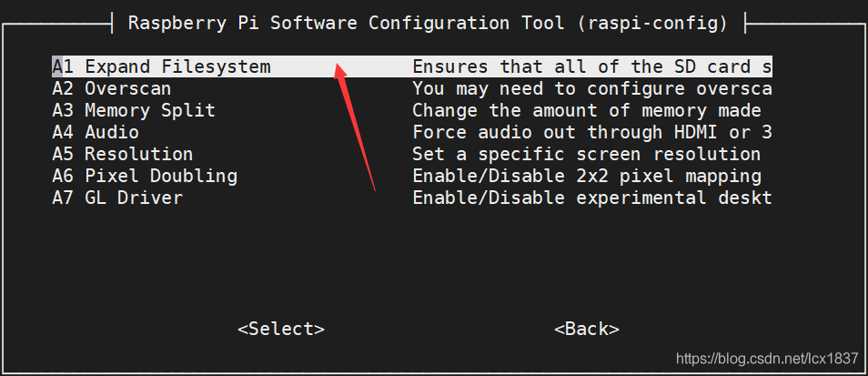Click the "Enable/Disable experimental" description text
Image resolution: width=868 pixels, height=376 pixels.
(x=591, y=198)
